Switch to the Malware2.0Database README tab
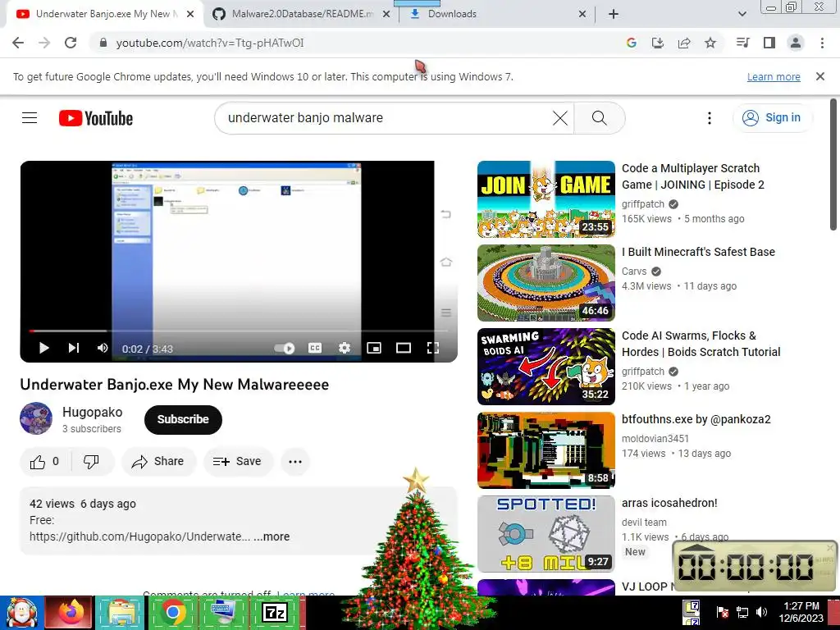Image resolution: width=840 pixels, height=630 pixels. coord(301,14)
